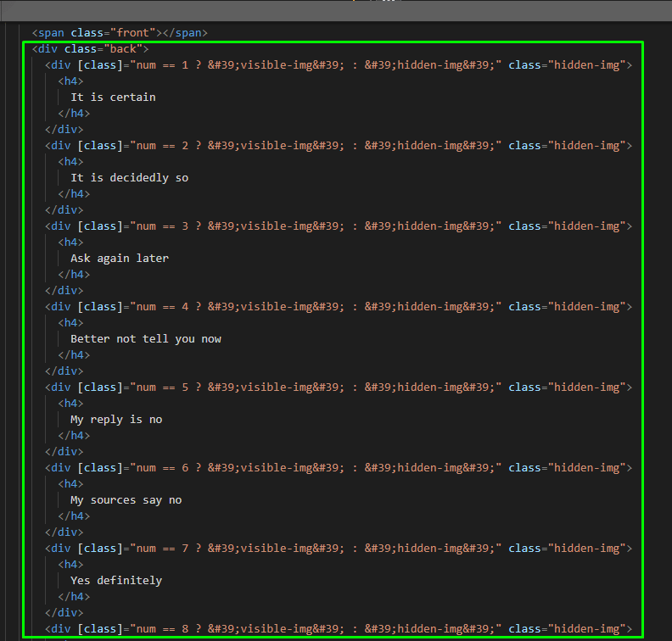
Task: Click the "It is certain" text
Action: tap(113, 98)
